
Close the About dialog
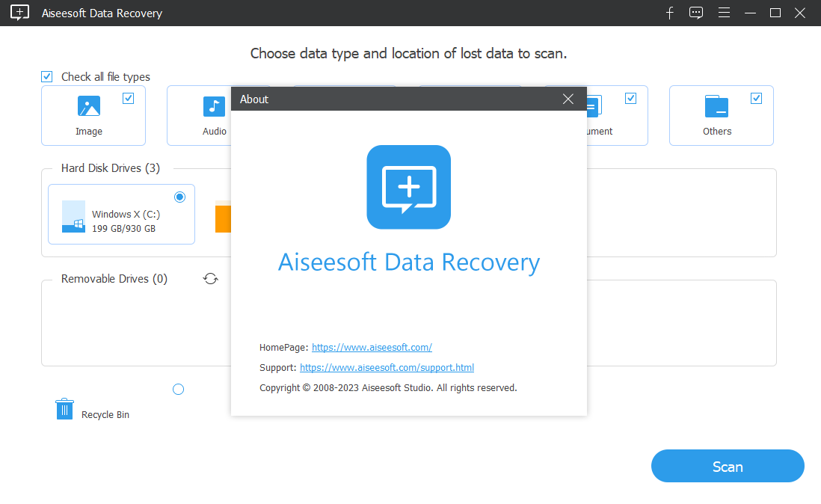[568, 99]
